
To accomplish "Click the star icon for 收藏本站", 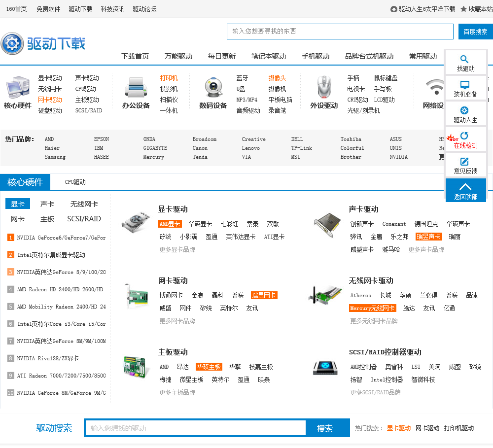I will [463, 9].
